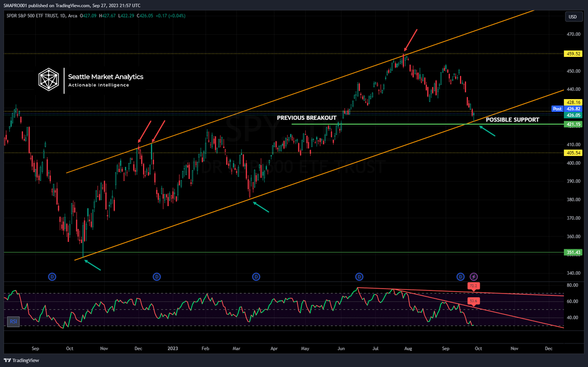588x367 pixels.
Task: Click the dividend D marker near December 2022
Action: click(x=156, y=277)
